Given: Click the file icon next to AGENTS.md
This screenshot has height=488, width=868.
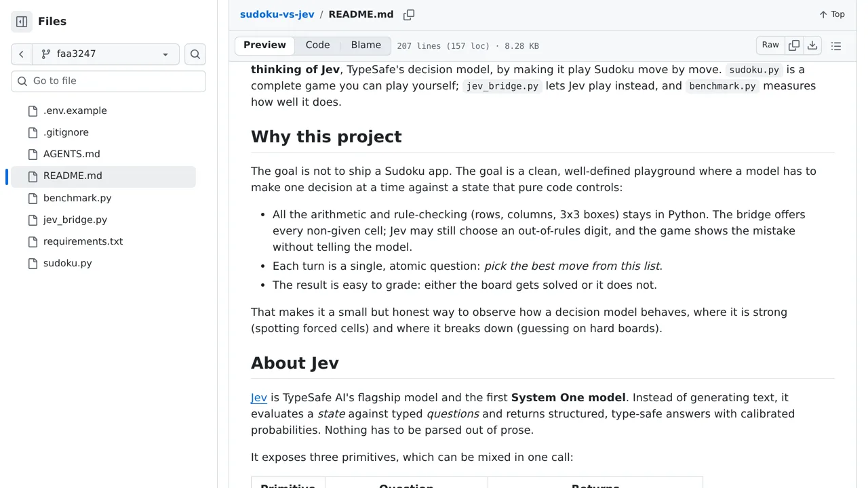Looking at the screenshot, I should coord(33,155).
